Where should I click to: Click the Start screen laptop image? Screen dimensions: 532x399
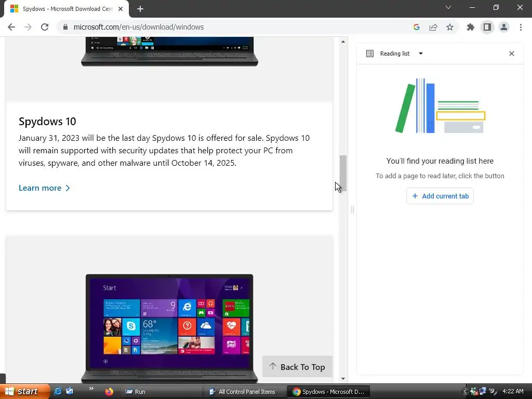(x=169, y=328)
